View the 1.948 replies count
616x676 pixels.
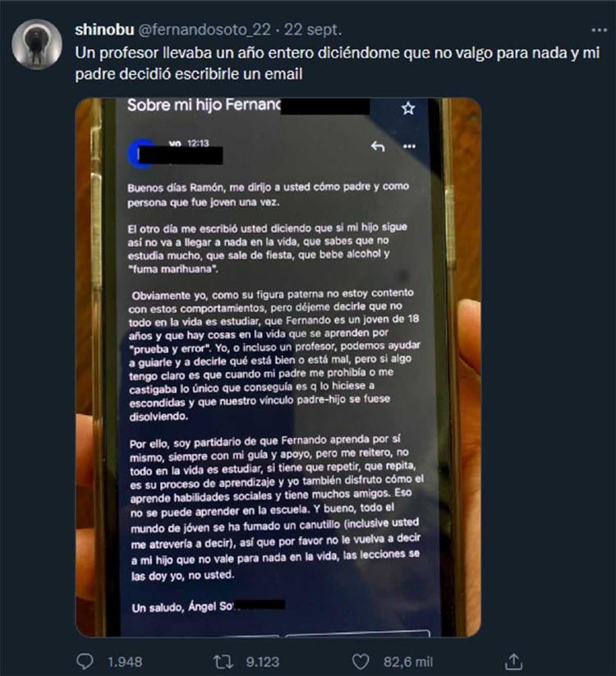[125, 662]
